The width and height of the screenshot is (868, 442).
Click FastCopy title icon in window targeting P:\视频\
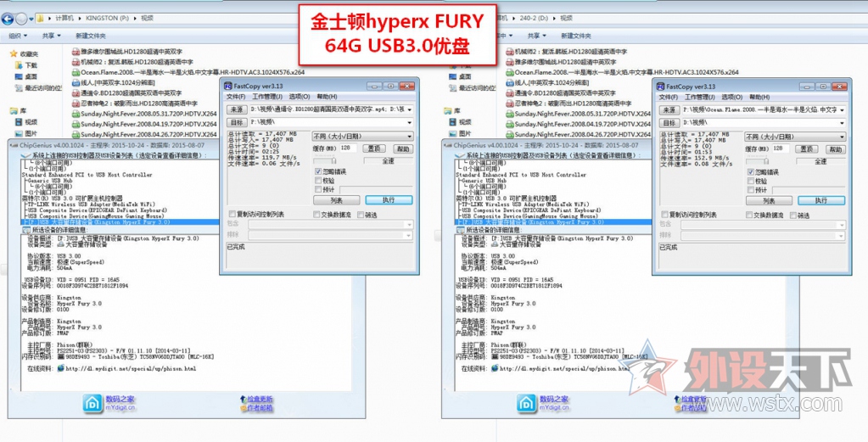click(227, 87)
